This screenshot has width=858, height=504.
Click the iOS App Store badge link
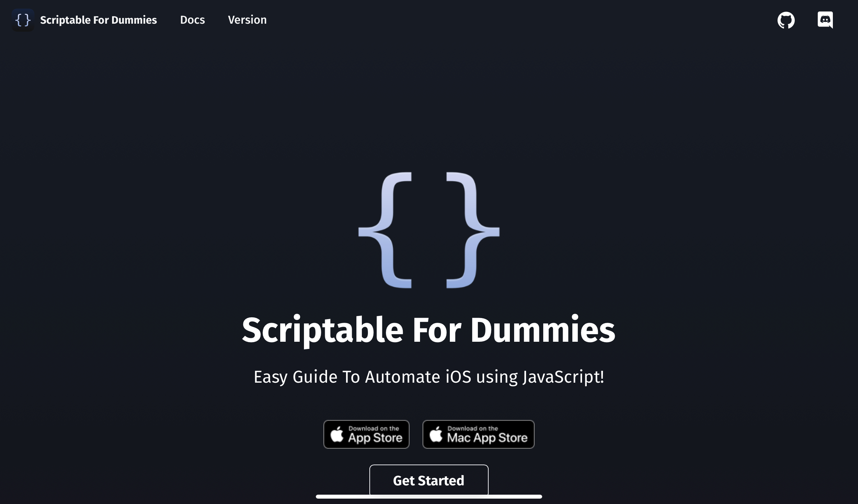(x=366, y=434)
